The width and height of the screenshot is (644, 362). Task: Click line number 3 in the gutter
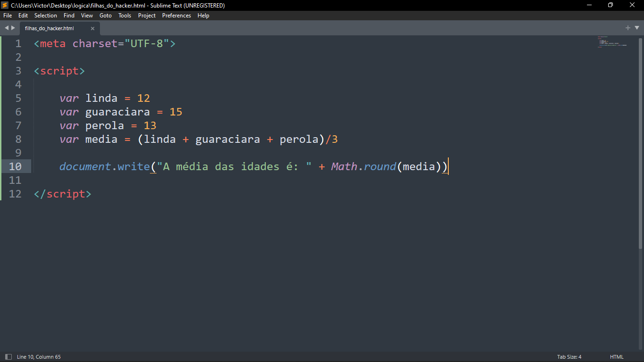tap(18, 71)
